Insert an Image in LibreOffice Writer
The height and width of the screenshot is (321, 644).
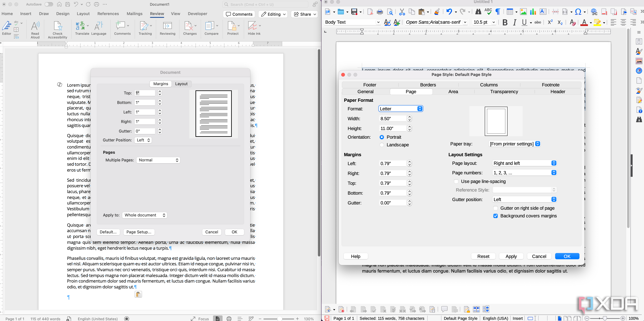[523, 12]
